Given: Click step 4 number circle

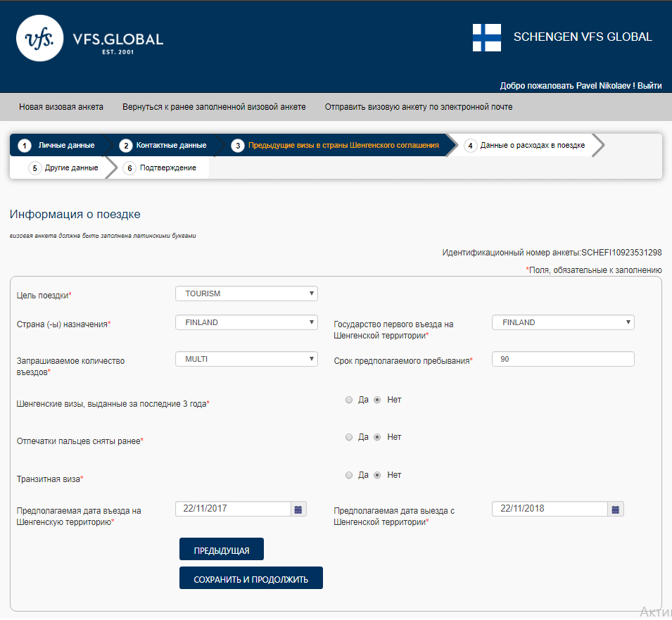Looking at the screenshot, I should tap(470, 146).
